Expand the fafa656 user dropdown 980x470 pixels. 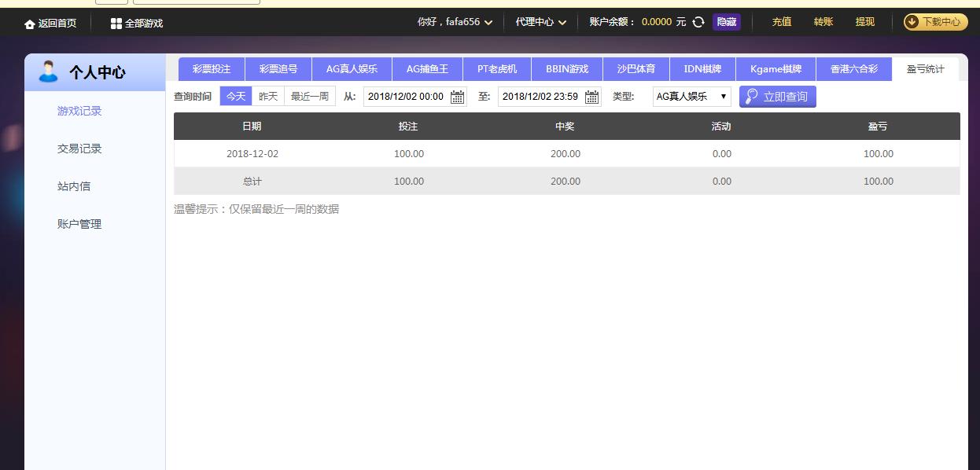(488, 23)
